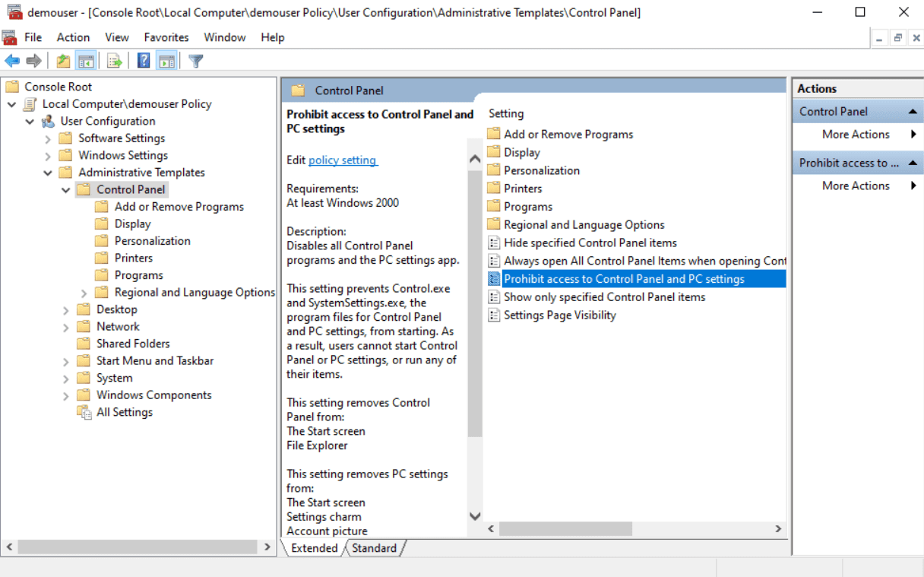Click the Show only specified Control Panel items icon
The height and width of the screenshot is (577, 924).
coord(493,297)
